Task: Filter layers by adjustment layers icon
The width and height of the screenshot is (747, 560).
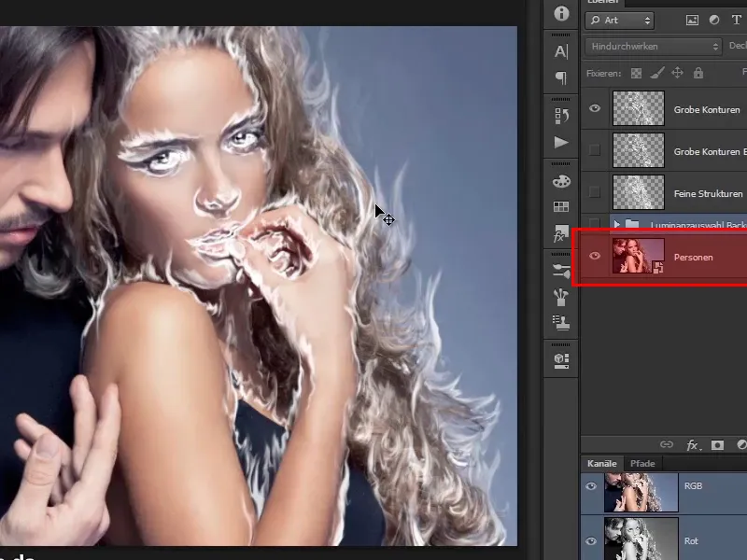Action: [x=714, y=20]
